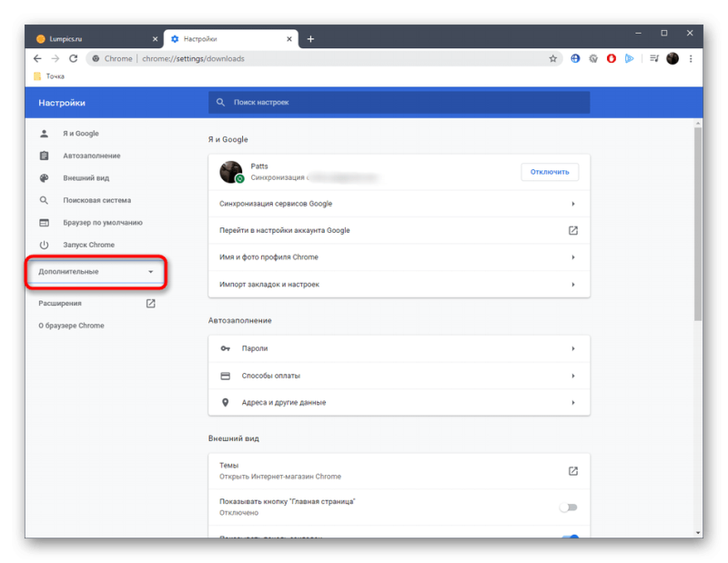Open the Пароли row arrow
This screenshot has width=728, height=563.
tap(573, 348)
